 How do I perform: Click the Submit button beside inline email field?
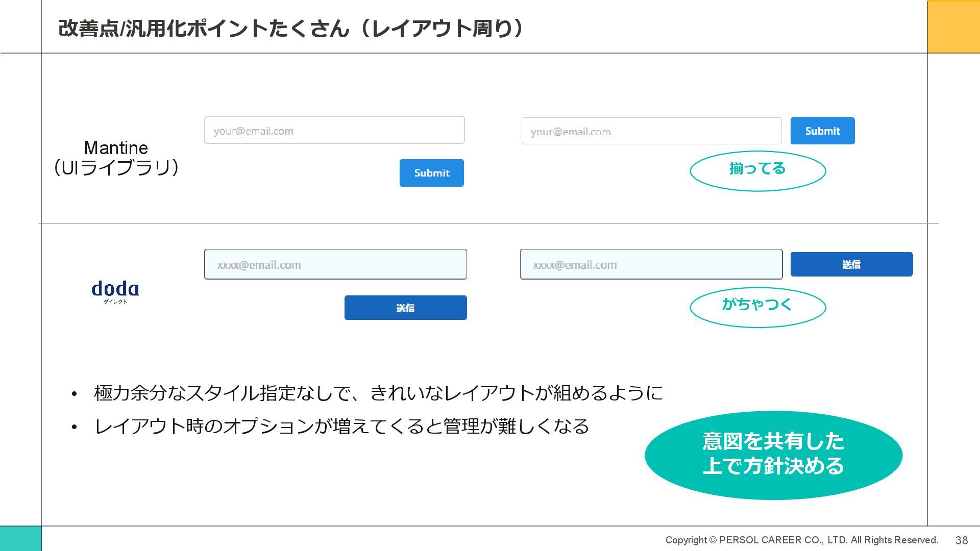tap(822, 131)
